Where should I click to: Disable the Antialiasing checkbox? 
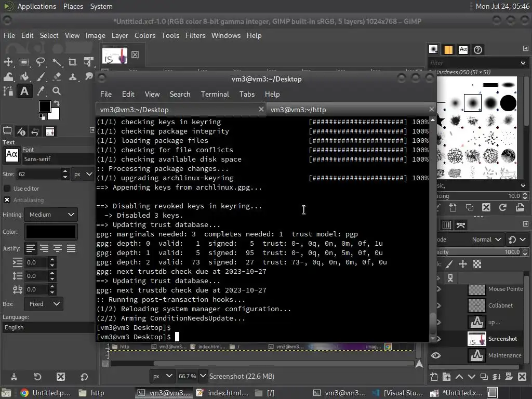[7, 200]
